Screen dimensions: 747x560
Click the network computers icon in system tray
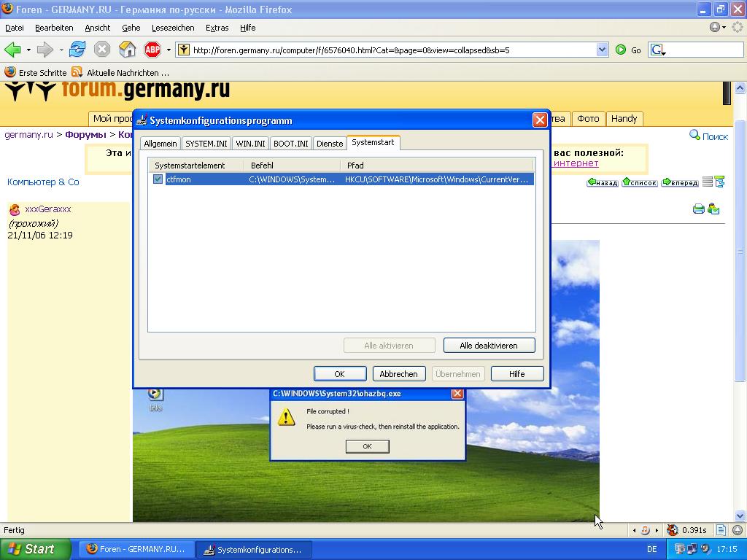coord(692,549)
